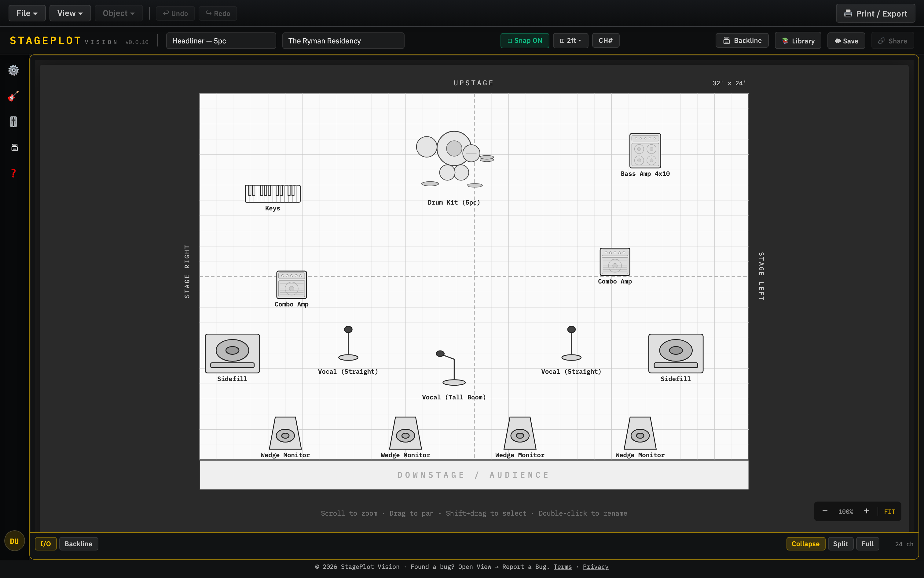The height and width of the screenshot is (578, 924).
Task: Open the Privacy link in footer
Action: pos(595,566)
